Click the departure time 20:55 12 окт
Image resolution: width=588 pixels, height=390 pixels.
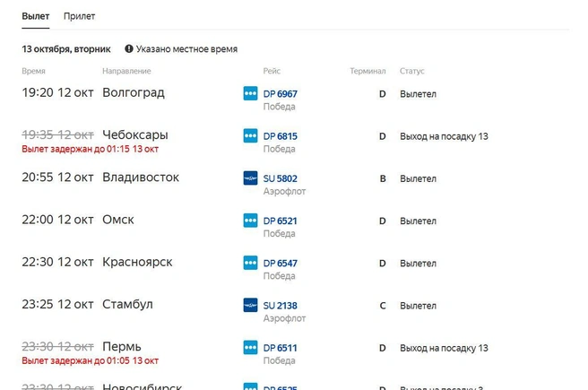click(57, 177)
